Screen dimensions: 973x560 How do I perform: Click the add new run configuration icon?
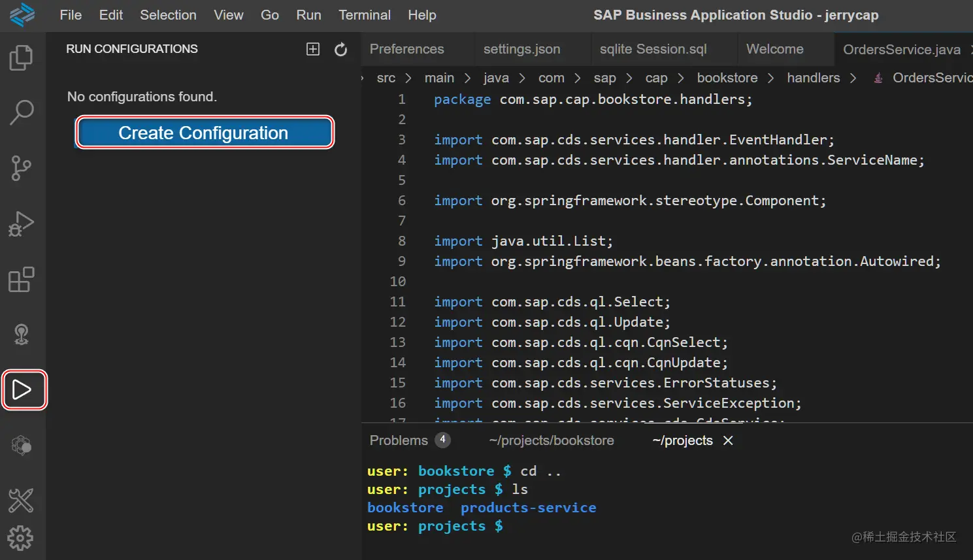[313, 50]
